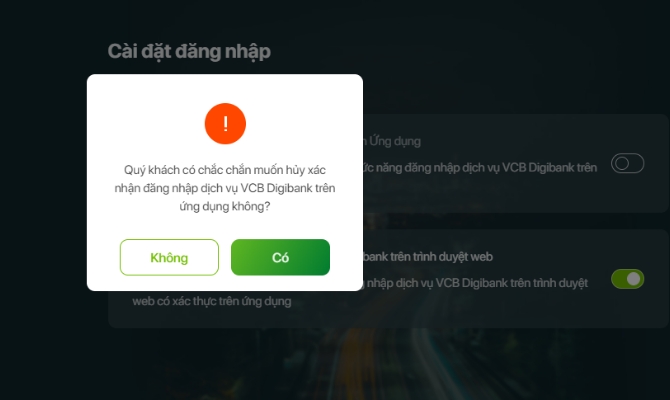Click the 'web có xác thực trên ứng dụng' text

212,301
